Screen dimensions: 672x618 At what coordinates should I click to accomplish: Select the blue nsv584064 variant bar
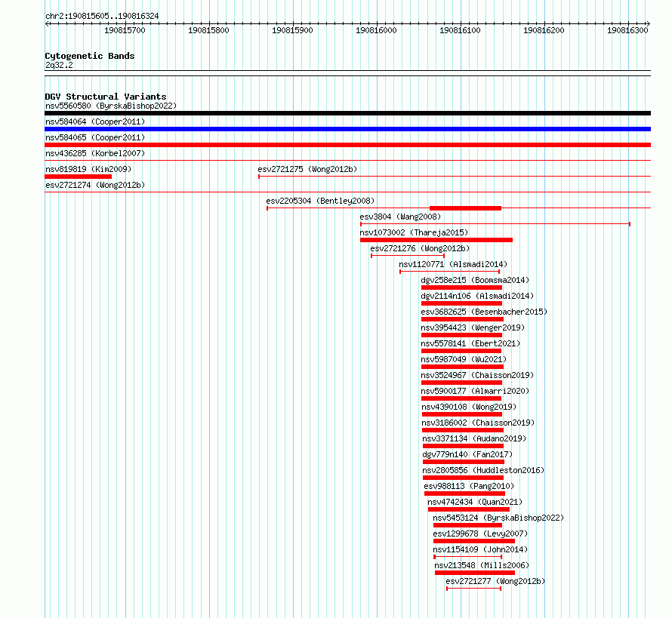[347, 129]
